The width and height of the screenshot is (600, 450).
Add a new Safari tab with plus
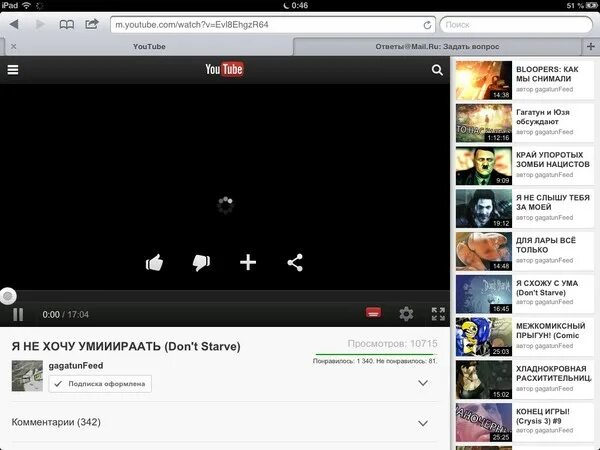tap(590, 47)
